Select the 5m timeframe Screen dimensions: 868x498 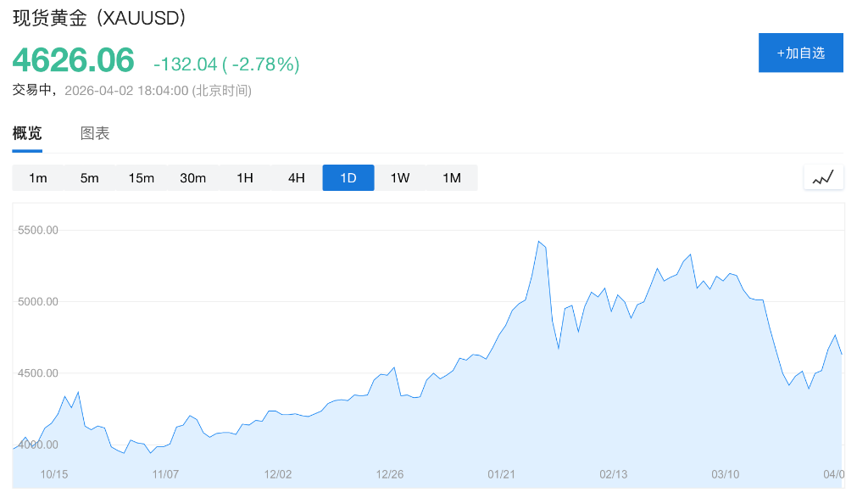[90, 178]
